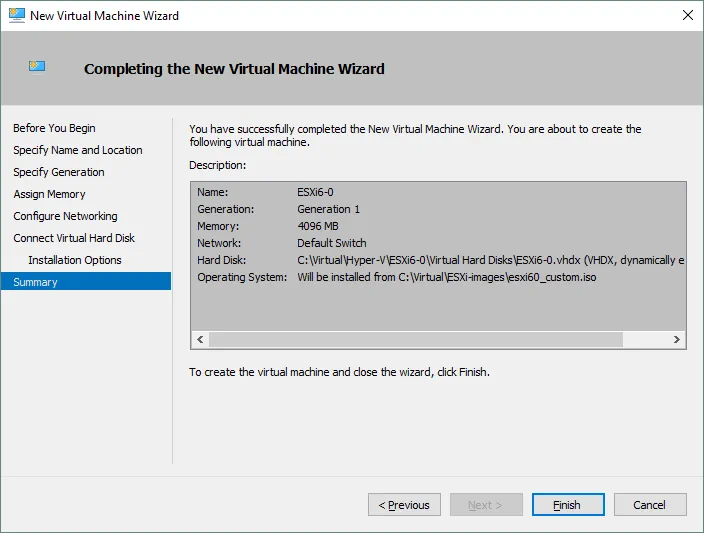Viewport: 704px width, 533px height.
Task: Click the highlighted Summary step
Action: coord(35,282)
